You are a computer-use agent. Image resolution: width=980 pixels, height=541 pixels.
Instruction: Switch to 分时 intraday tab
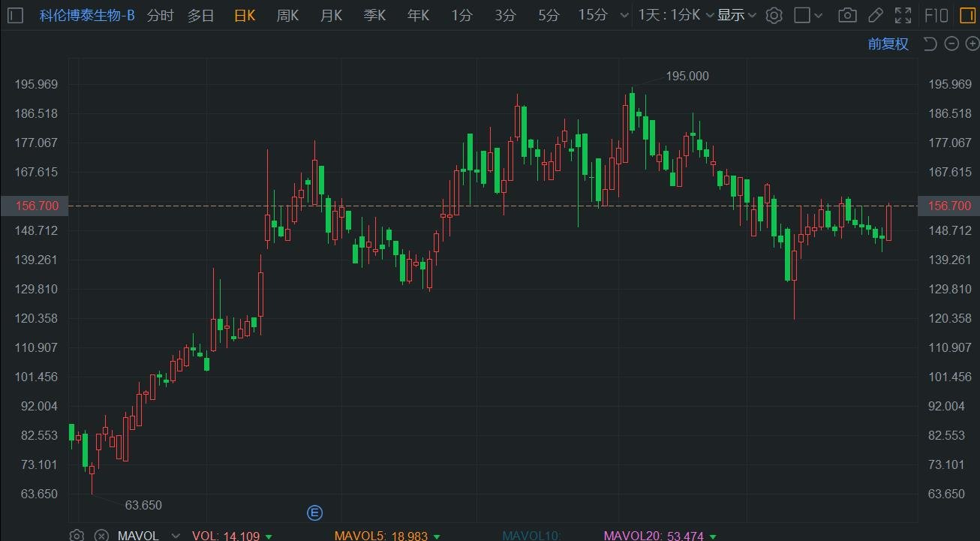pos(160,15)
